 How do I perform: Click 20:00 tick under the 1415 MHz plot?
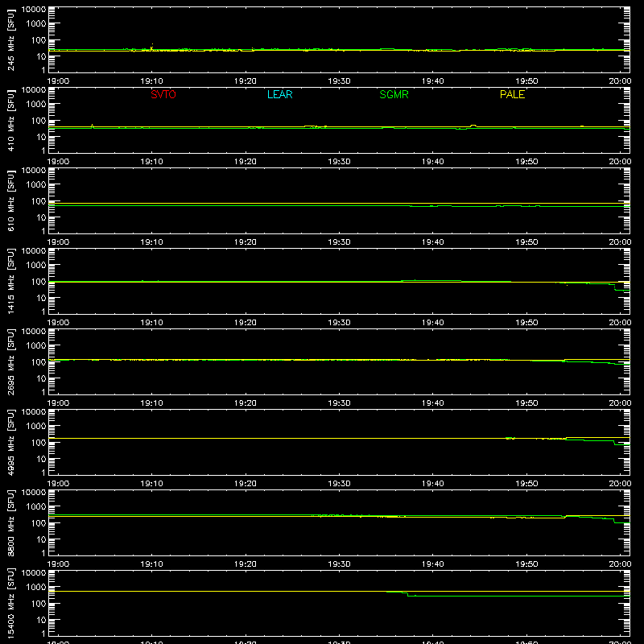[x=620, y=323]
